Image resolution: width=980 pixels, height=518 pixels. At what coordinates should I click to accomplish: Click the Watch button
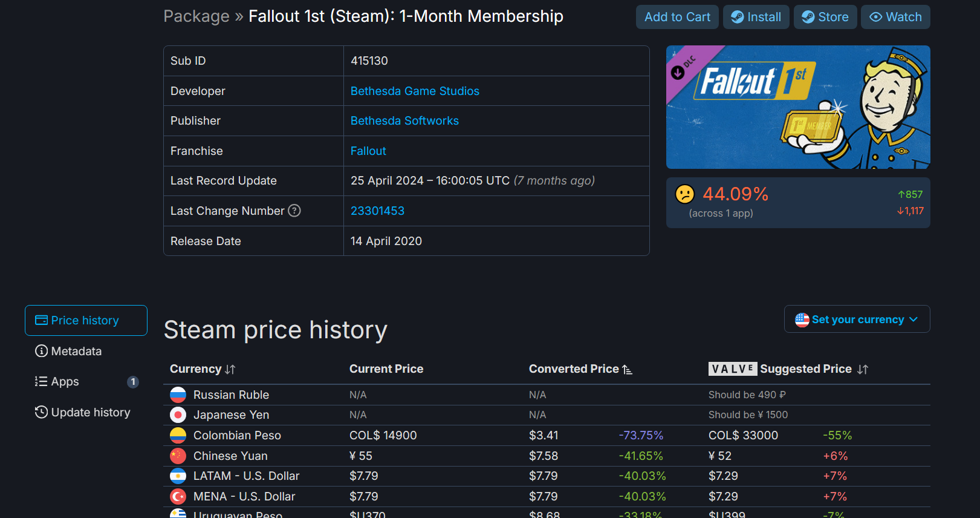pyautogui.click(x=895, y=17)
